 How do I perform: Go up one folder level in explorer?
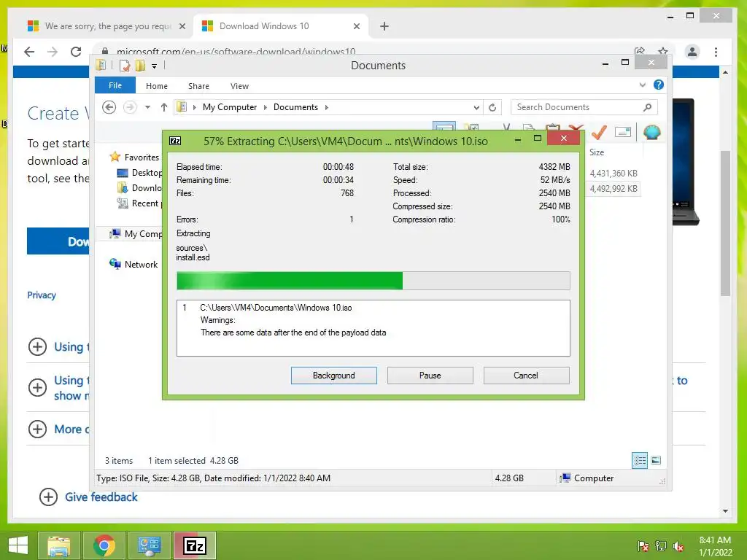164,107
